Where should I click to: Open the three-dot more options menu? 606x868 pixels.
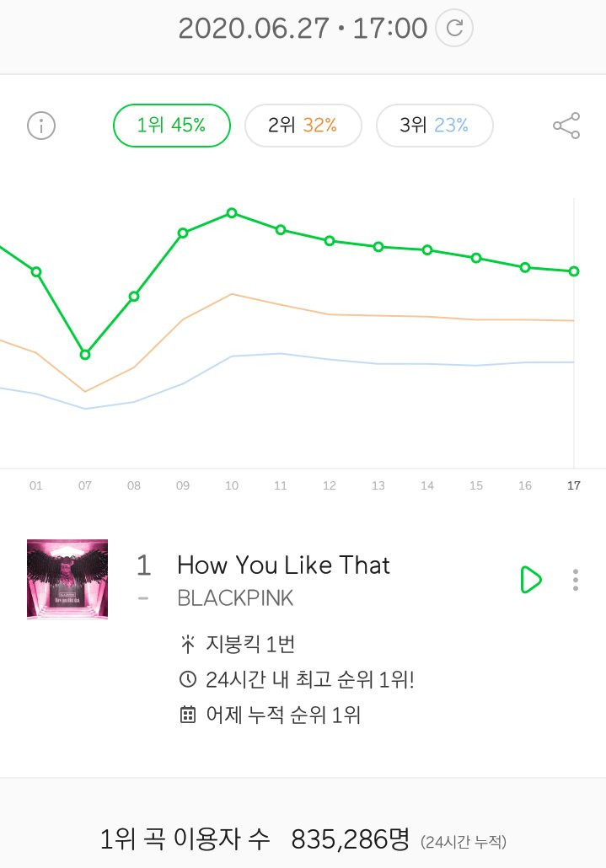576,580
